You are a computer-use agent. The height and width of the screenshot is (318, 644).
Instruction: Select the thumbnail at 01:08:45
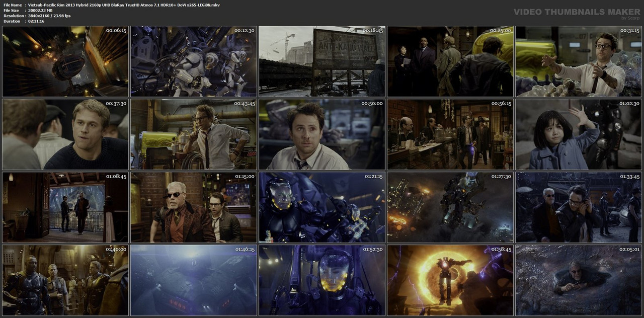(65, 207)
